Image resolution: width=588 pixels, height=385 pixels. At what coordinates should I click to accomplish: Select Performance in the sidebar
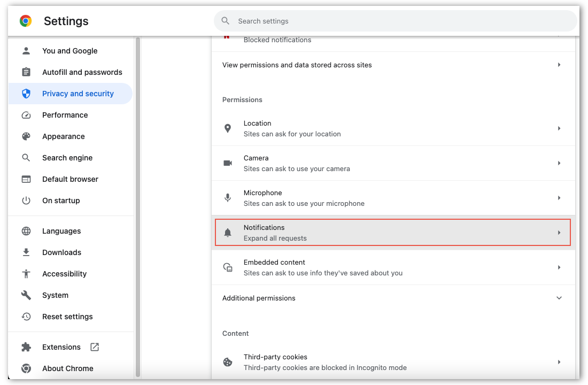65,114
